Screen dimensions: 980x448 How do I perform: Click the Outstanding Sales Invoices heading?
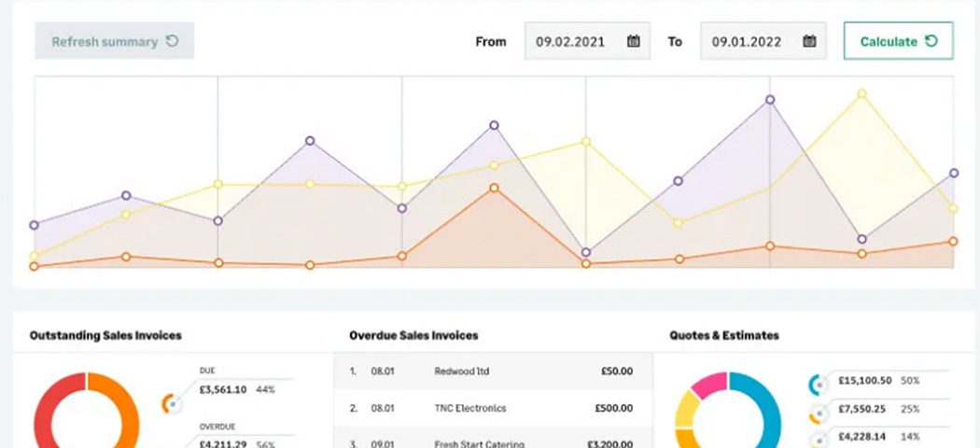105,335
